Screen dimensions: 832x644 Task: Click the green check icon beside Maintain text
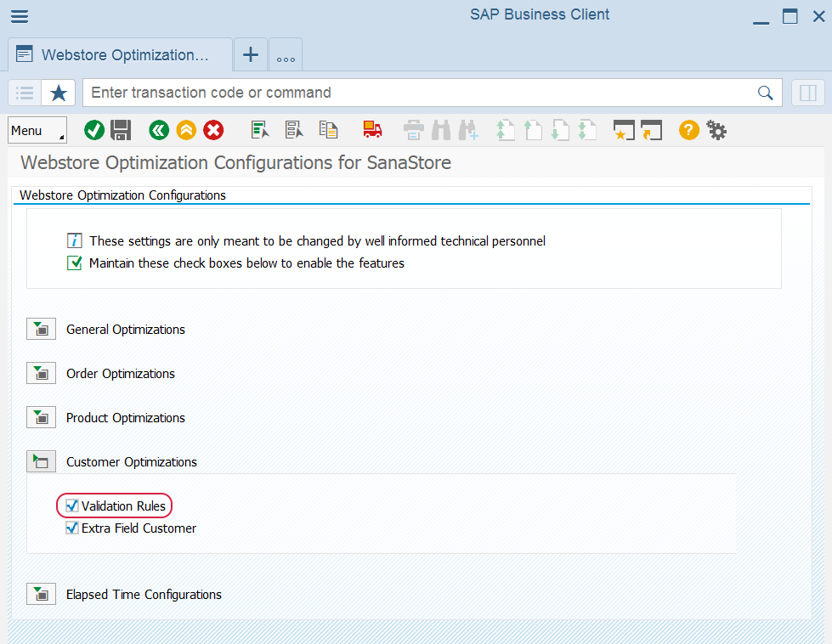tap(74, 263)
